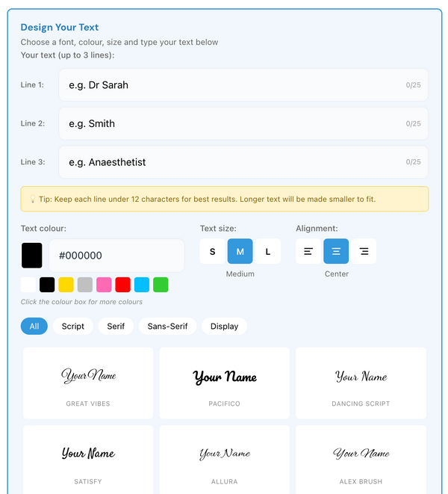Pick the pink colour swatch
This screenshot has width=448, height=494.
coord(104,285)
